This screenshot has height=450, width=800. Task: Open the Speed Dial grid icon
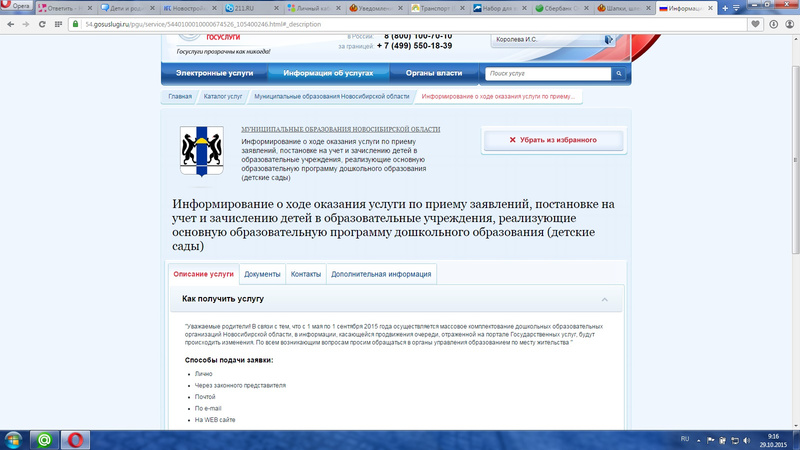[58, 24]
